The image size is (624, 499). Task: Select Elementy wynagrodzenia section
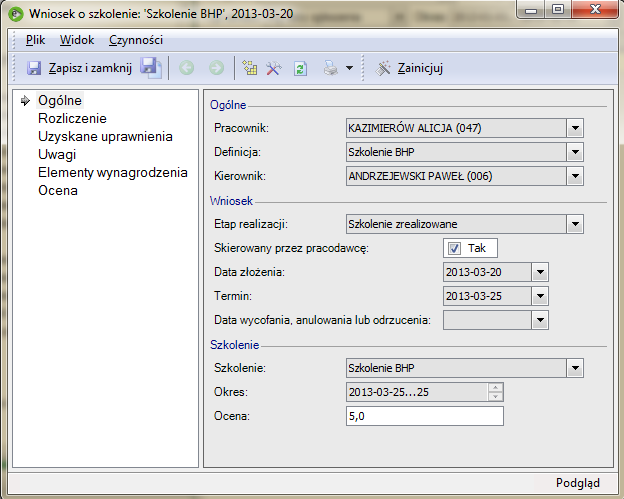(113, 172)
